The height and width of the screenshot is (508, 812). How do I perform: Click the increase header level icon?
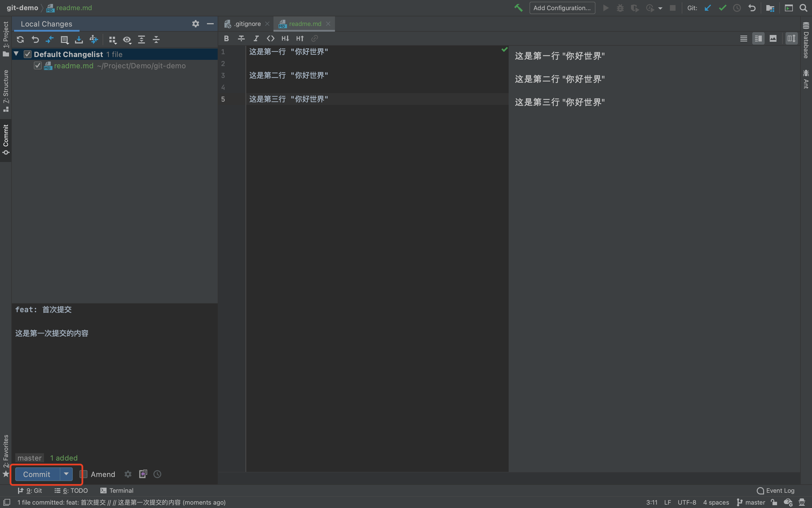point(300,39)
